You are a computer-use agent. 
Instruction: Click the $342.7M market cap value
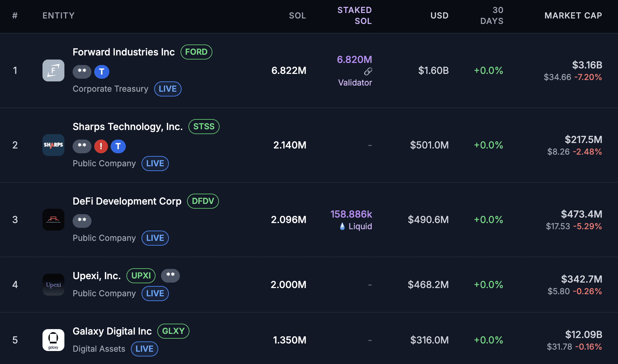[581, 279]
